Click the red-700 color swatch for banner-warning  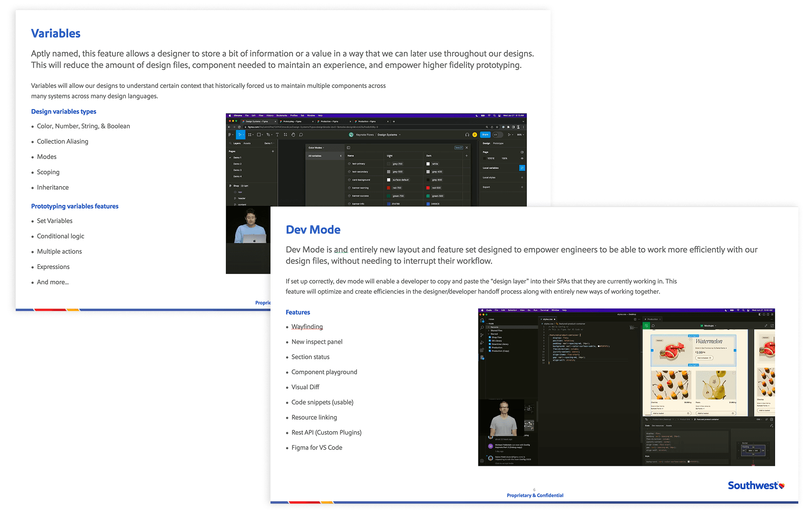(389, 188)
